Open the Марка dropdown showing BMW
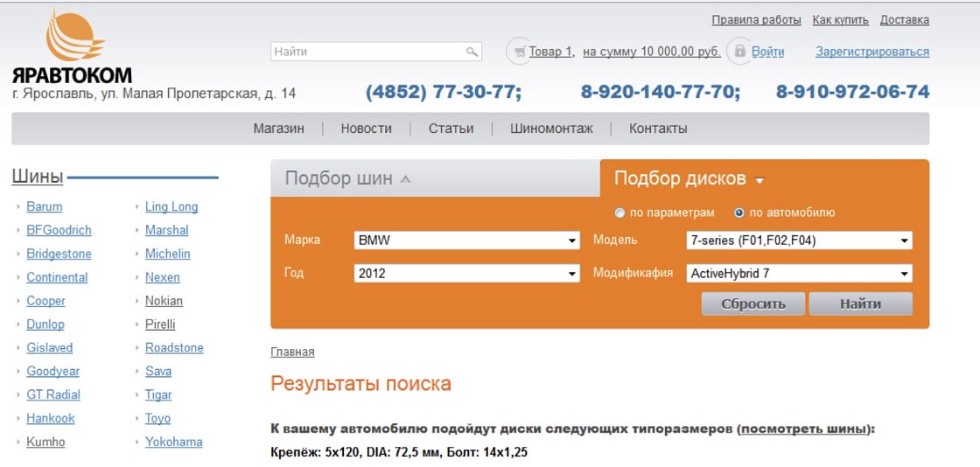Viewport: 980px width, 467px height. tap(467, 240)
